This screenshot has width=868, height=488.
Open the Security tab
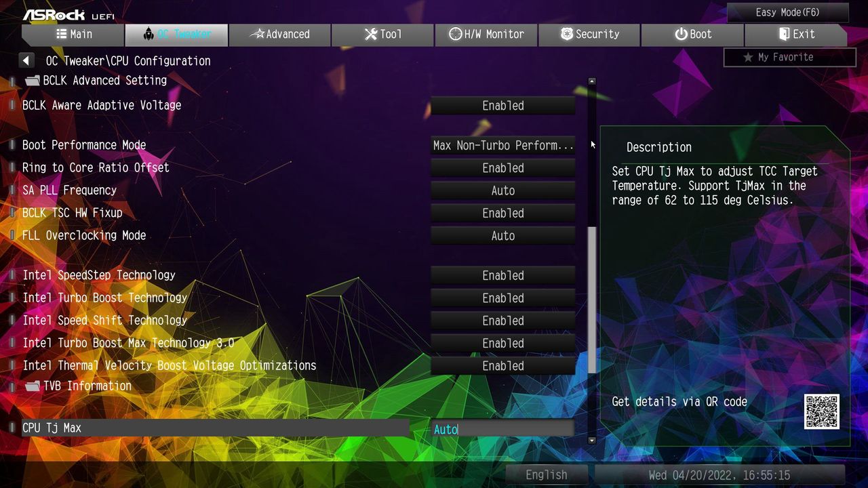[x=590, y=35]
